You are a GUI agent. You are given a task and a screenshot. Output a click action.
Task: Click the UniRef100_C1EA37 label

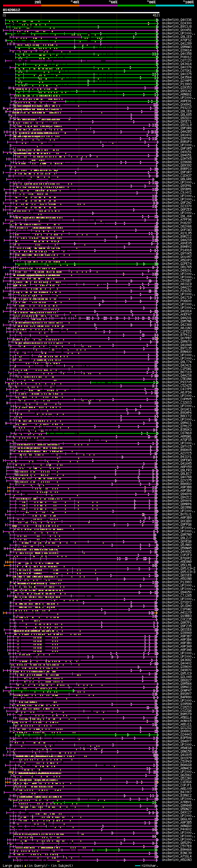click(x=177, y=176)
